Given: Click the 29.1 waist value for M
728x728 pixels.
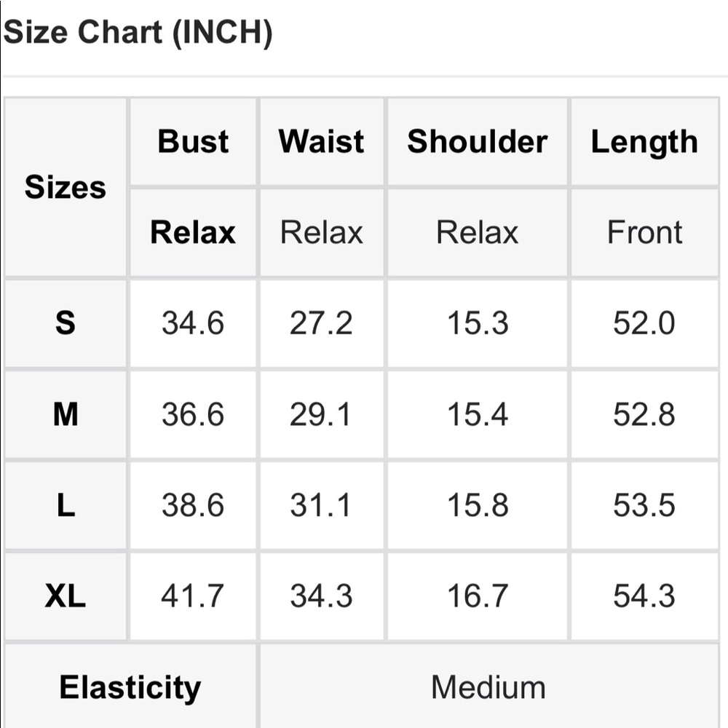Looking at the screenshot, I should (321, 414).
